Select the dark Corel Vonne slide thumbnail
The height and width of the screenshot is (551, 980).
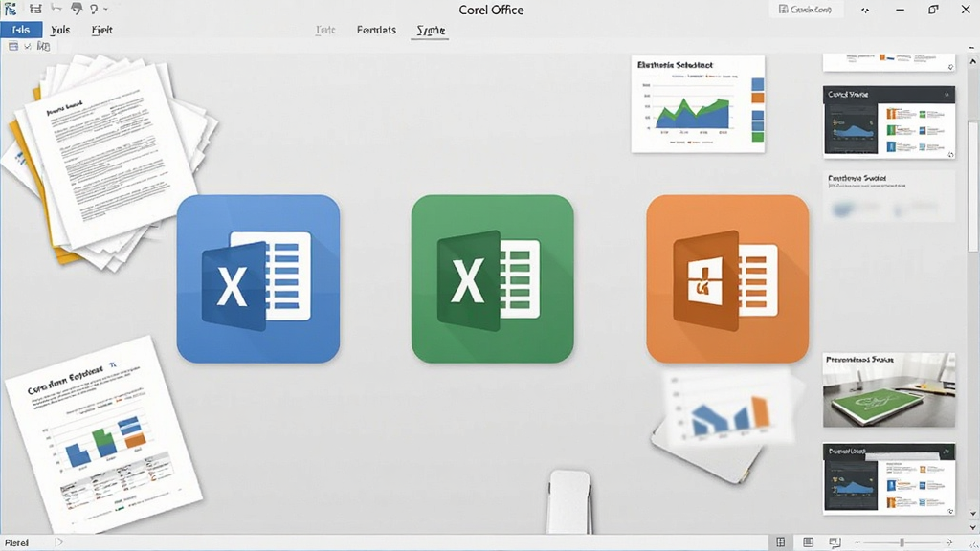[889, 121]
